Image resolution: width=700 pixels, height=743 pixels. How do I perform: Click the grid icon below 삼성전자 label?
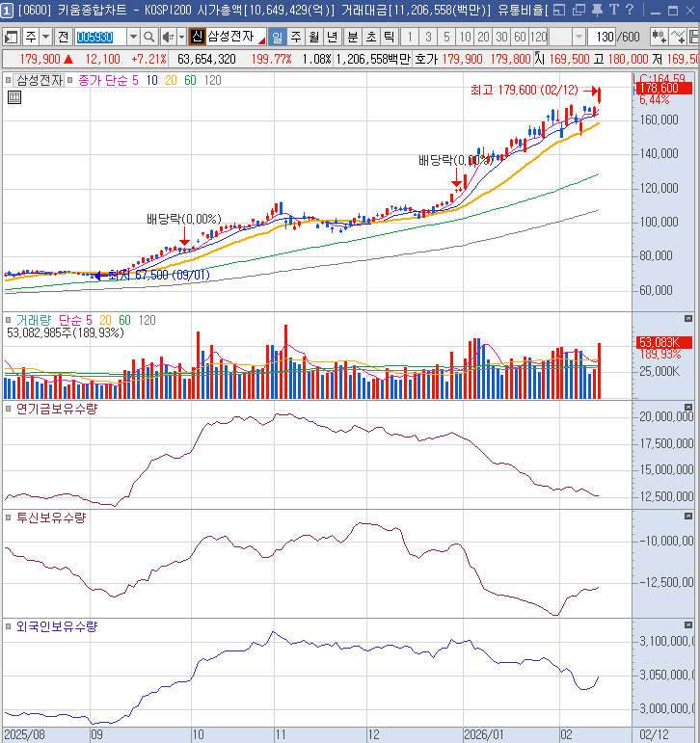click(x=14, y=97)
